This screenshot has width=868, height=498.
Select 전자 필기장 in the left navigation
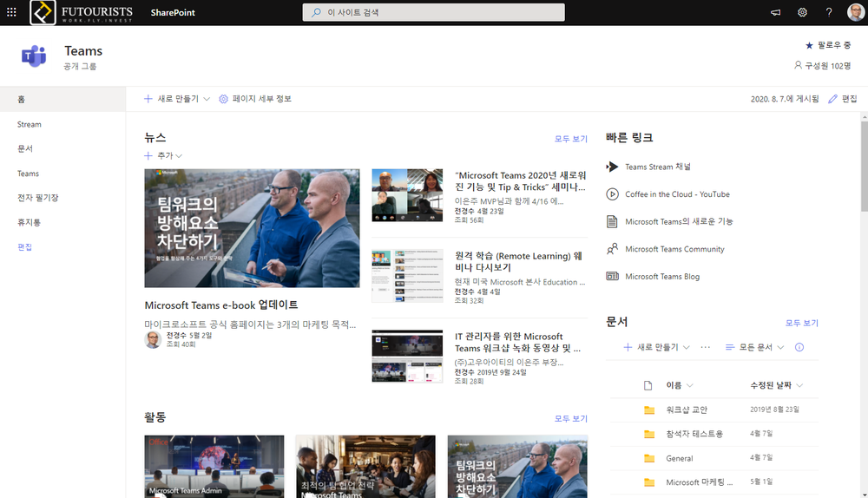(x=38, y=198)
